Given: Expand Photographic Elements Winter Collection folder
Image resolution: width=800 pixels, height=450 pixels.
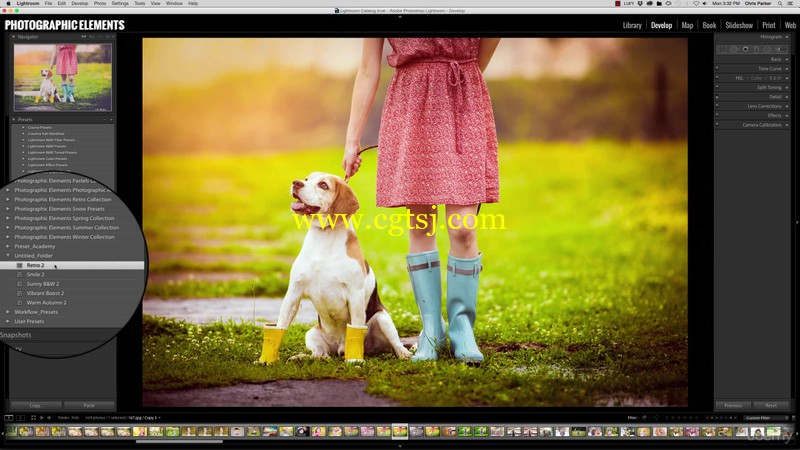Looking at the screenshot, I should (x=7, y=237).
